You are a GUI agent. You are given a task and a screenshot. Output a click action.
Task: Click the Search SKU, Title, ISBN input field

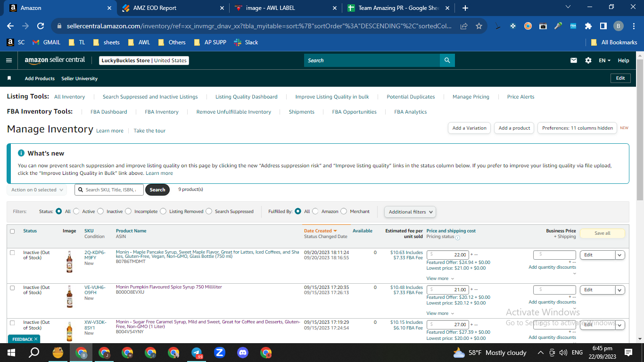[109, 190]
